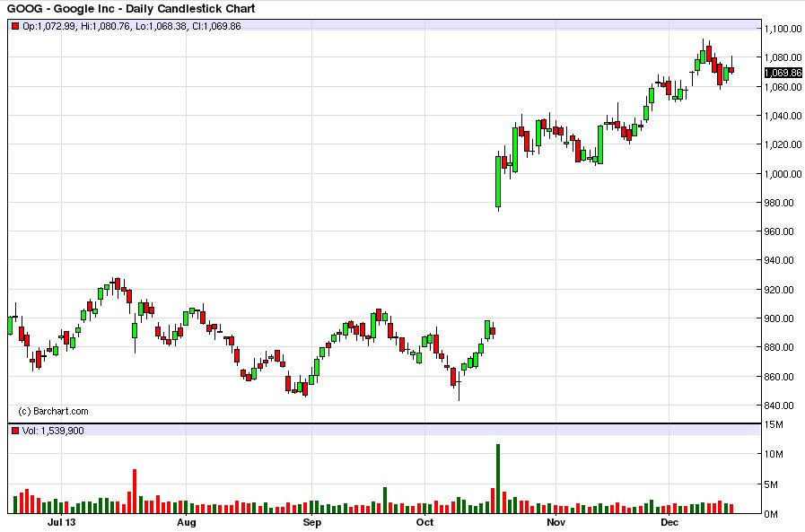Screen dimensions: 805x532
Task: Click the 1,100.00 price axis label
Action: pos(783,30)
